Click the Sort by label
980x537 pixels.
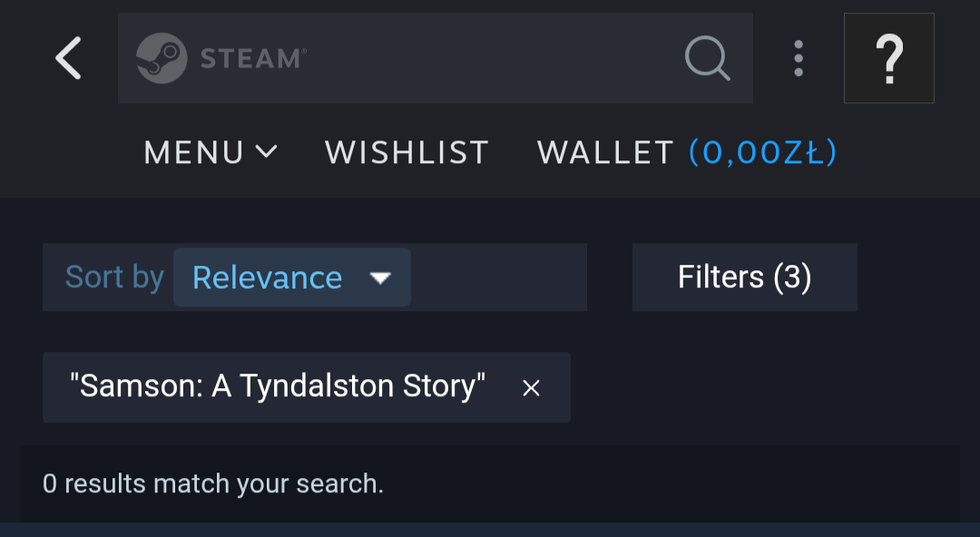tap(114, 278)
